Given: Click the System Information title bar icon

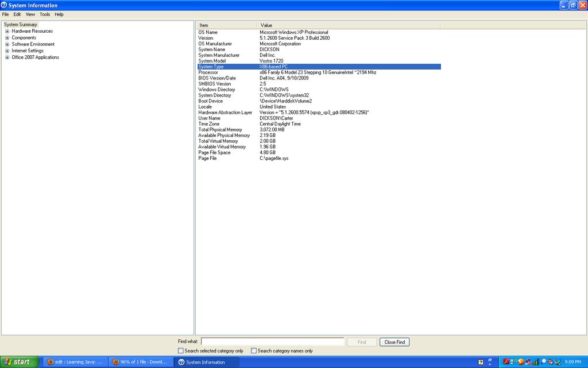Looking at the screenshot, I should [4, 5].
